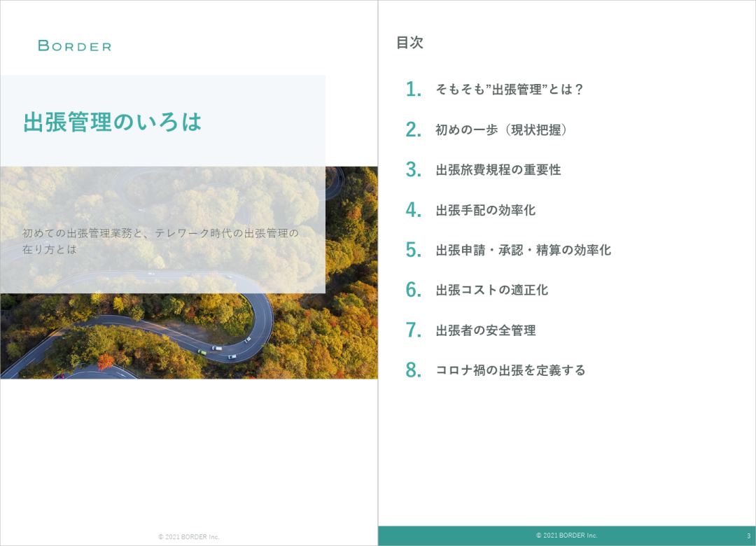Click the number 6. in the contents list
The image size is (756, 546).
point(413,290)
